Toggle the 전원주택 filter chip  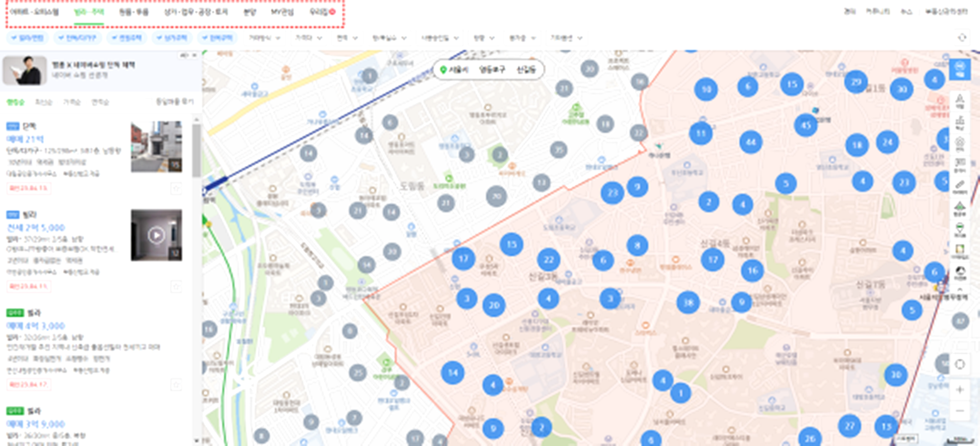(127, 38)
